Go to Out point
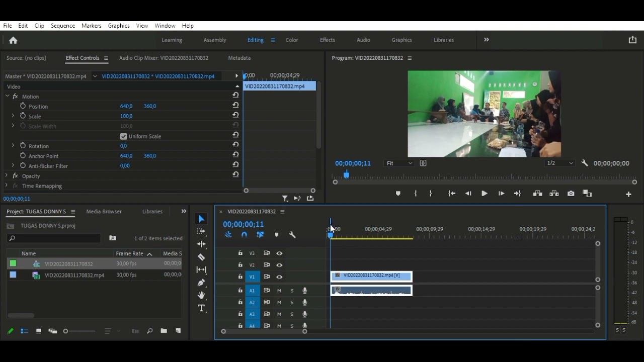 (x=517, y=194)
